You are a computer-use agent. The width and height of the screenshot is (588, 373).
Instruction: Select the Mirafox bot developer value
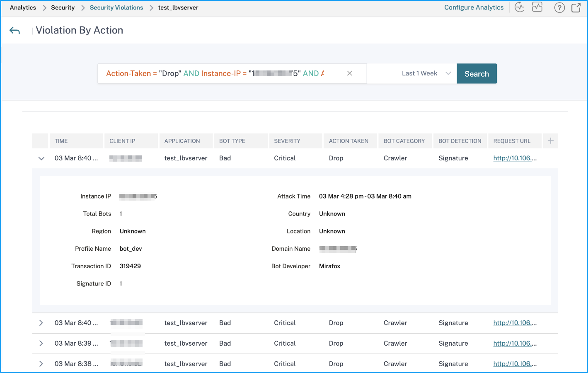[329, 266]
